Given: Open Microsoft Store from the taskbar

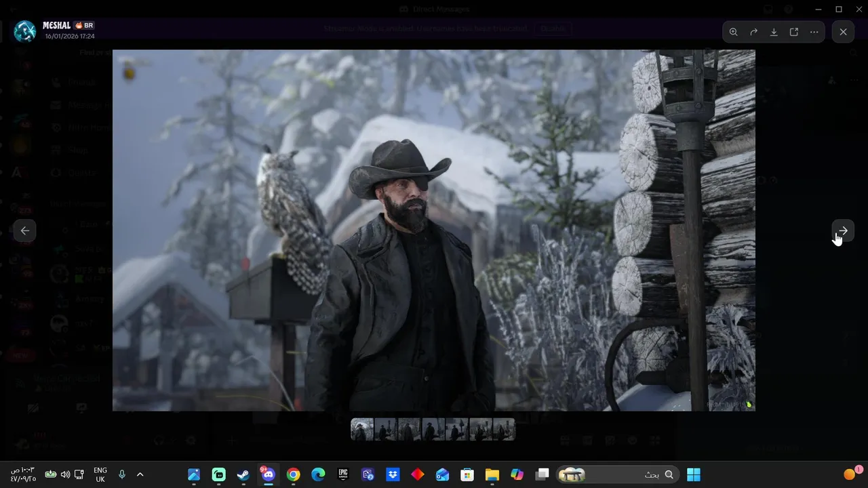Looking at the screenshot, I should coord(467,474).
